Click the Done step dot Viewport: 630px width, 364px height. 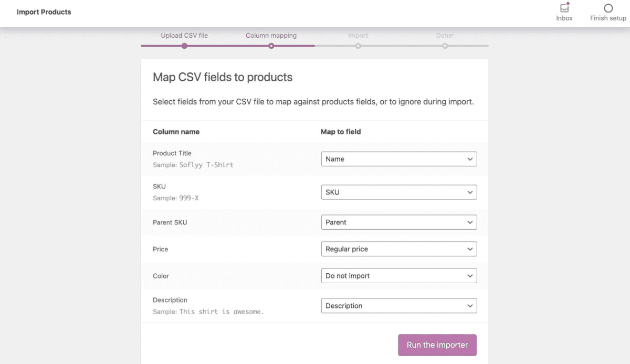[445, 46]
